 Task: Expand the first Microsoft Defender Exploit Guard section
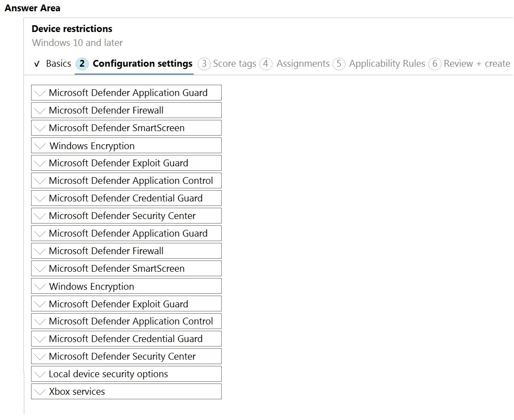pos(126,163)
